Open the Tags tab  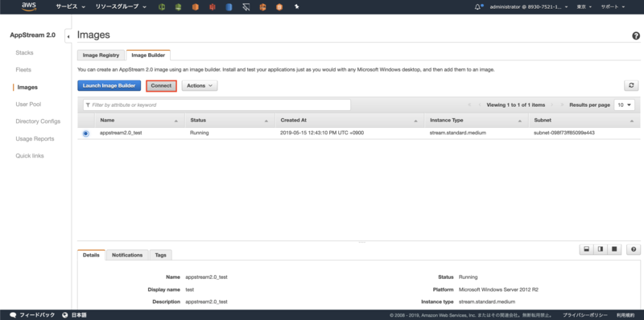click(x=160, y=255)
